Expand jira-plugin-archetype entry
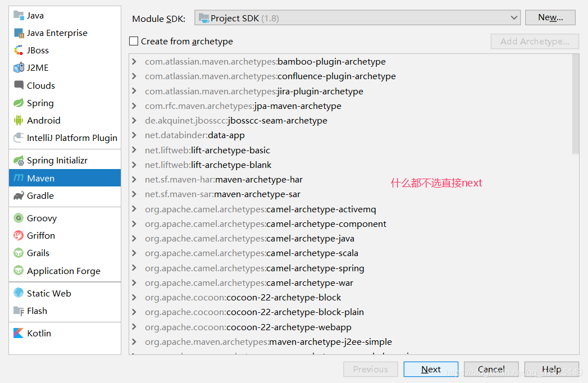The width and height of the screenshot is (588, 383). (x=134, y=91)
